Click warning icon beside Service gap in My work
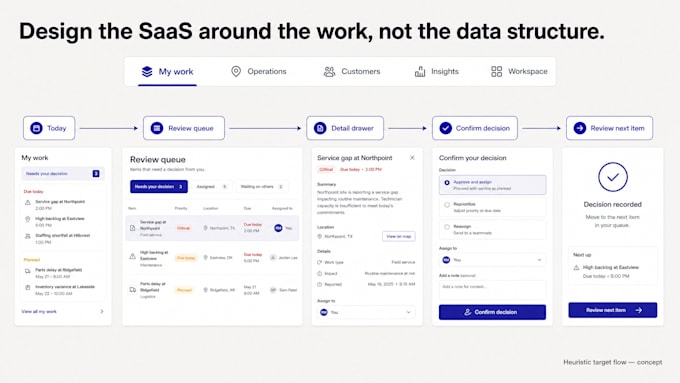 28,203
